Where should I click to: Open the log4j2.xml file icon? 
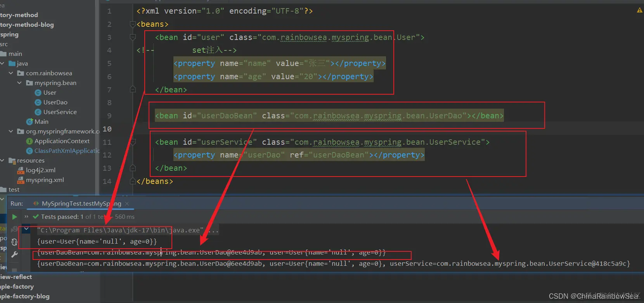pyautogui.click(x=21, y=170)
